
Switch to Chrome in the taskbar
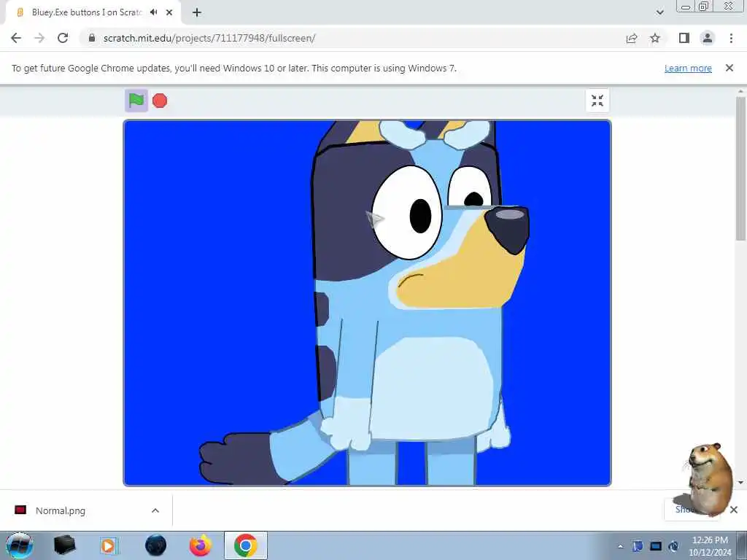click(245, 545)
